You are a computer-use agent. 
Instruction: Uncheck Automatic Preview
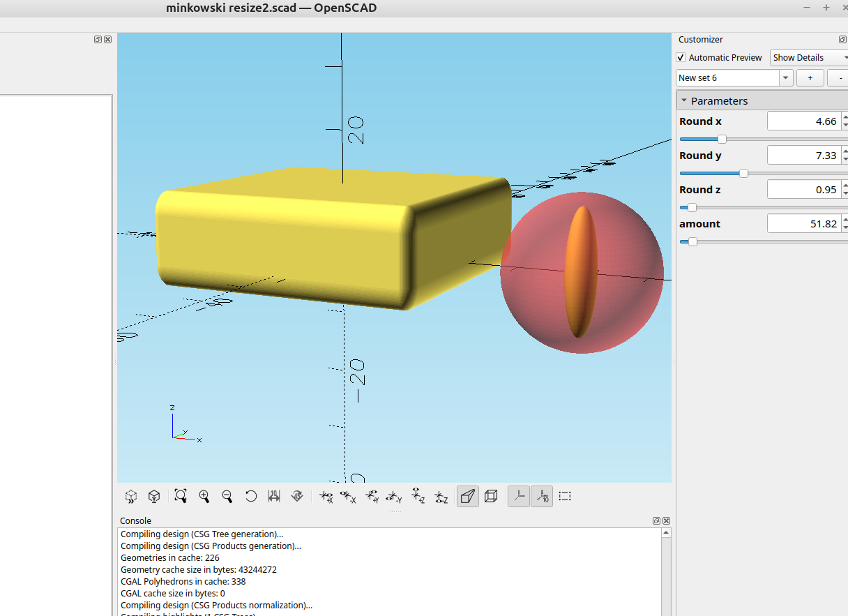(x=681, y=57)
